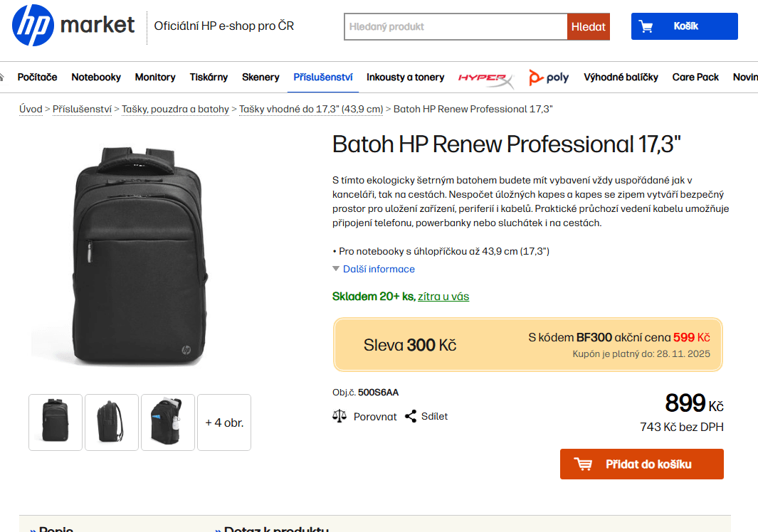Select the second backpack thumbnail image
This screenshot has height=532, width=758.
[111, 422]
